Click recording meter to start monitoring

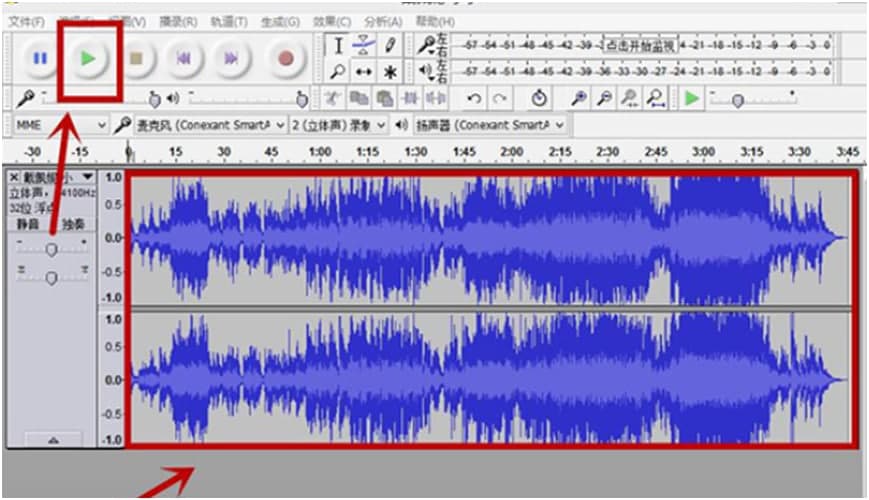click(x=640, y=45)
